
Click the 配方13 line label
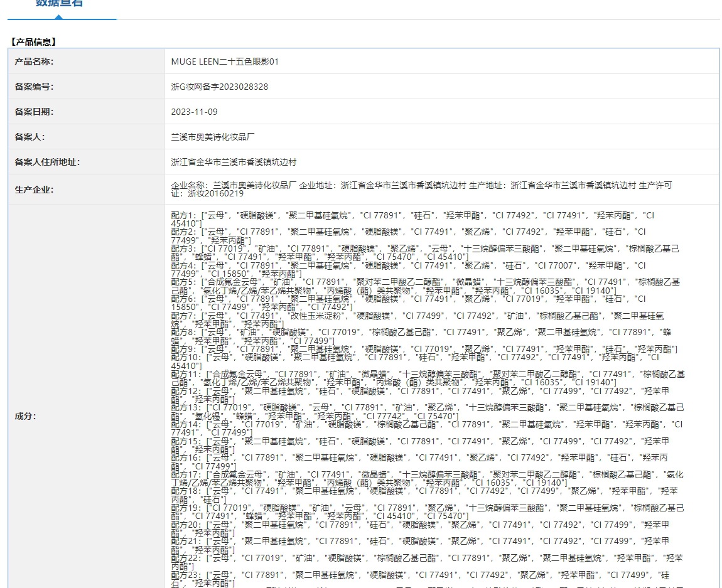pyautogui.click(x=186, y=408)
